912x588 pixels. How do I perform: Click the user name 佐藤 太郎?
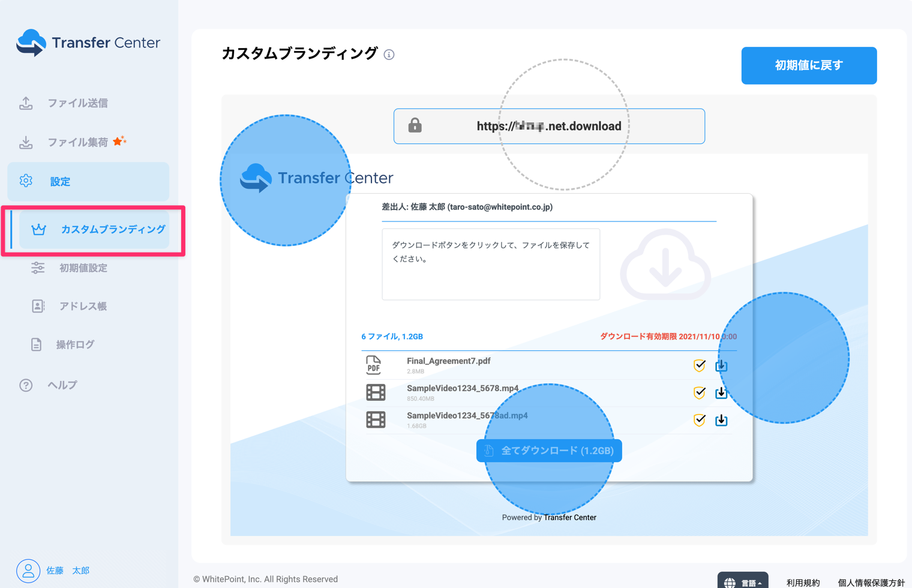[x=68, y=571]
